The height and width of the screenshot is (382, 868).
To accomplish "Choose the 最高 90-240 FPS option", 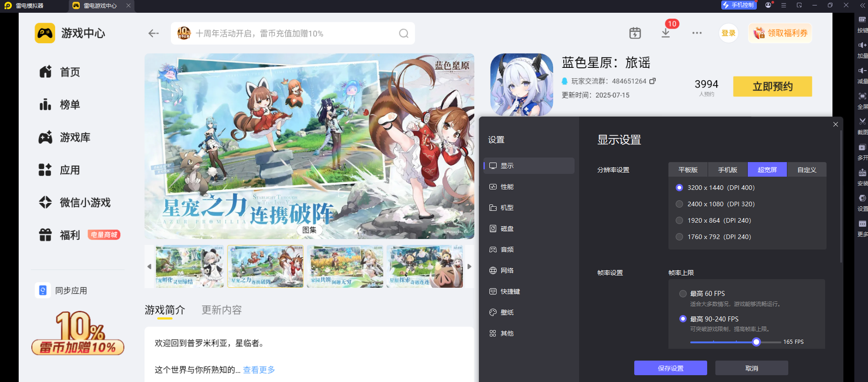I will click(x=683, y=319).
